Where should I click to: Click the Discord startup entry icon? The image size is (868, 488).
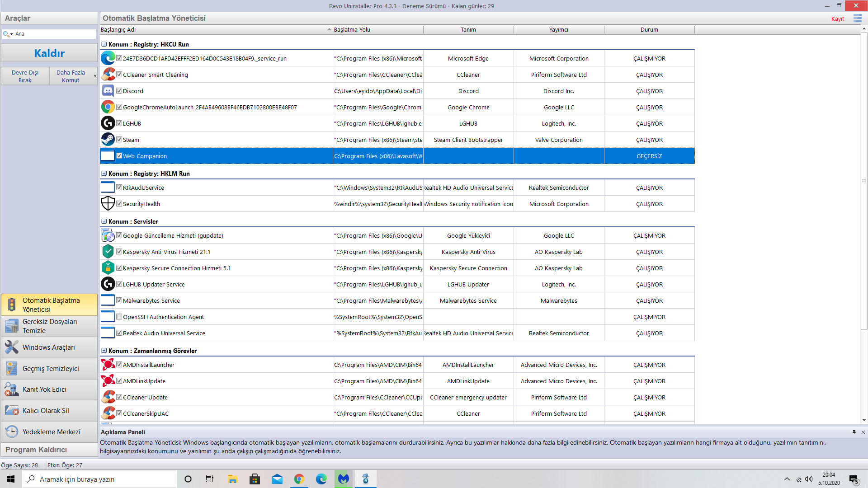108,91
